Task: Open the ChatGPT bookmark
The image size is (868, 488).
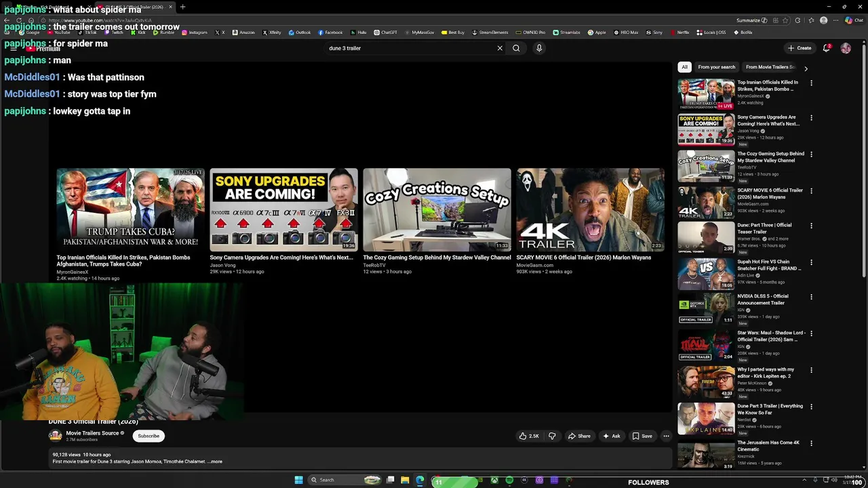Action: 384,33
